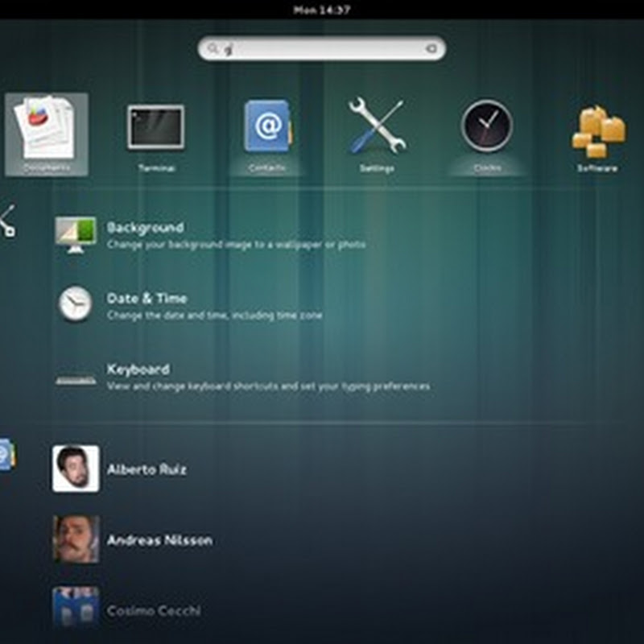644x644 pixels.
Task: Click the "Date & Time" result title
Action: [x=147, y=298]
